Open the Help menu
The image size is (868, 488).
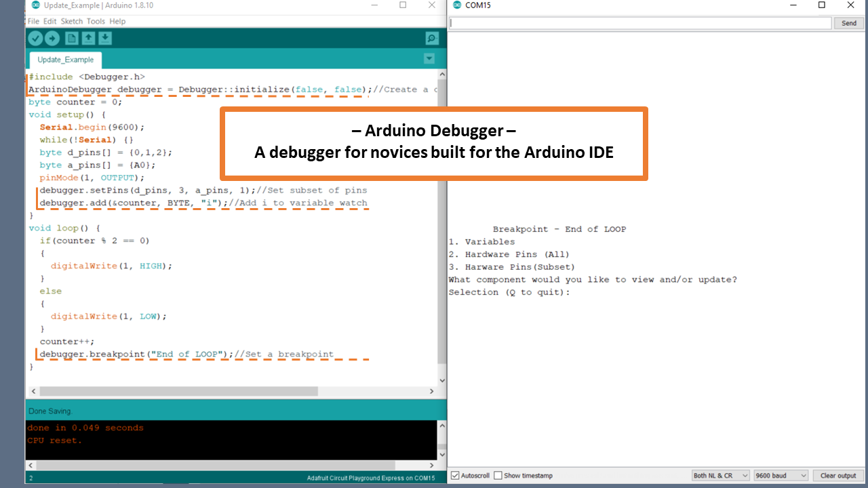pyautogui.click(x=117, y=22)
